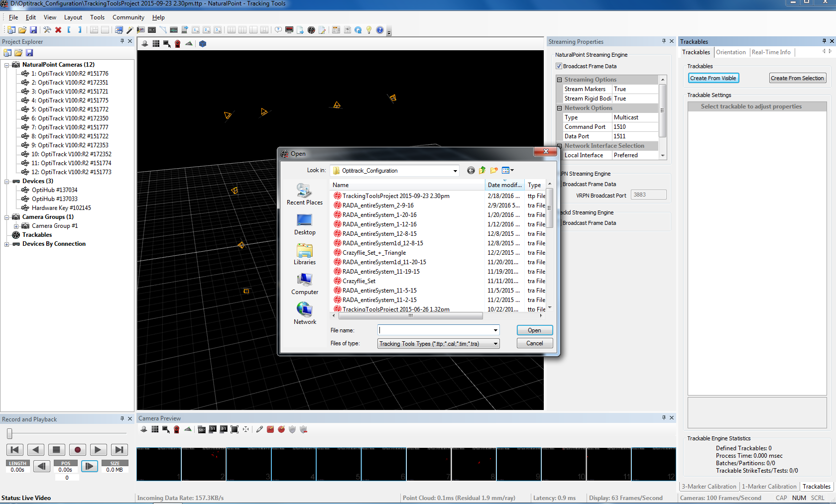Expand the Devices By Connection tree node
Image resolution: width=836 pixels, height=504 pixels.
[x=7, y=244]
